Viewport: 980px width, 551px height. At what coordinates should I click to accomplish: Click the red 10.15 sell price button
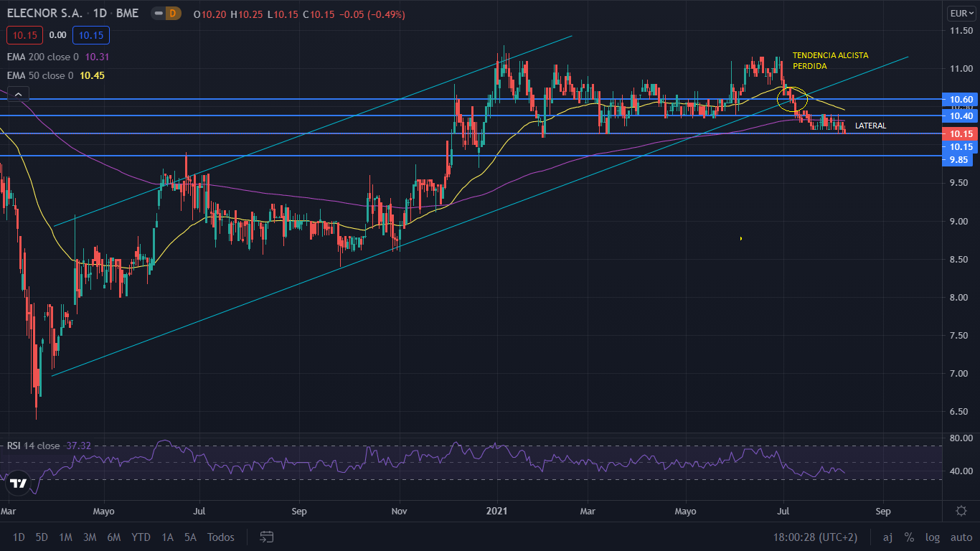pyautogui.click(x=25, y=35)
